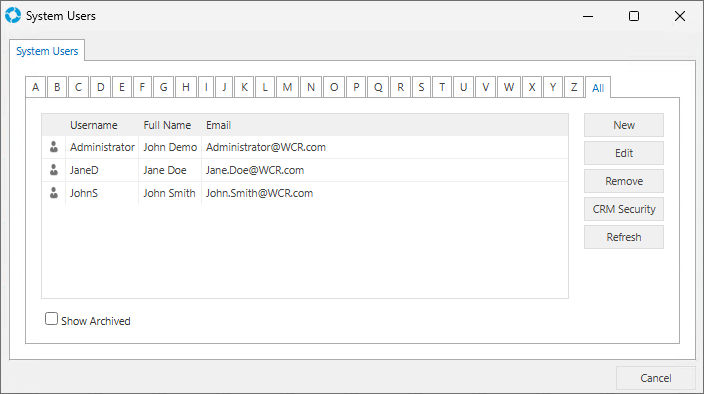Switch to the System Users tab
Image resolution: width=704 pixels, height=394 pixels.
[47, 51]
